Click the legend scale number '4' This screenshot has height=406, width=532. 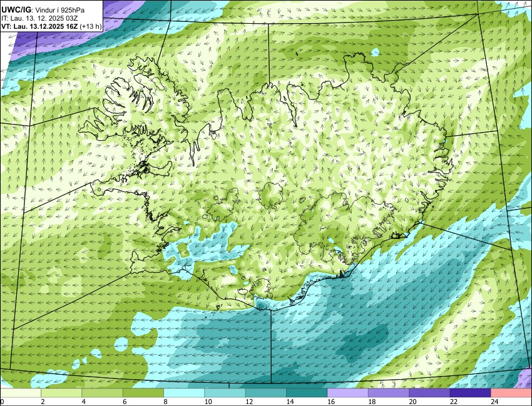tap(83, 402)
